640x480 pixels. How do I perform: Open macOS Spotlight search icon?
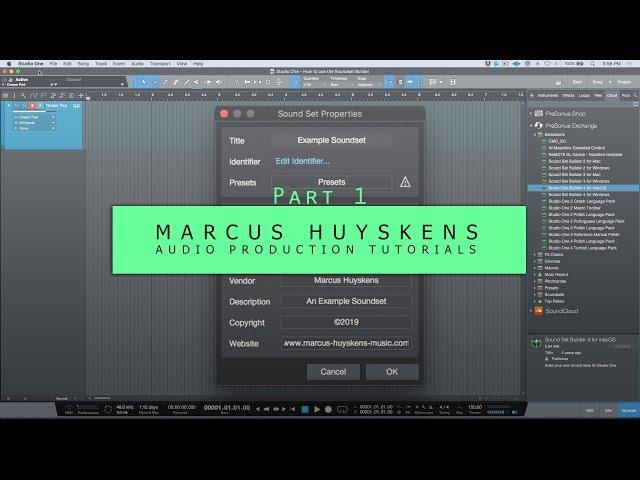coord(592,64)
